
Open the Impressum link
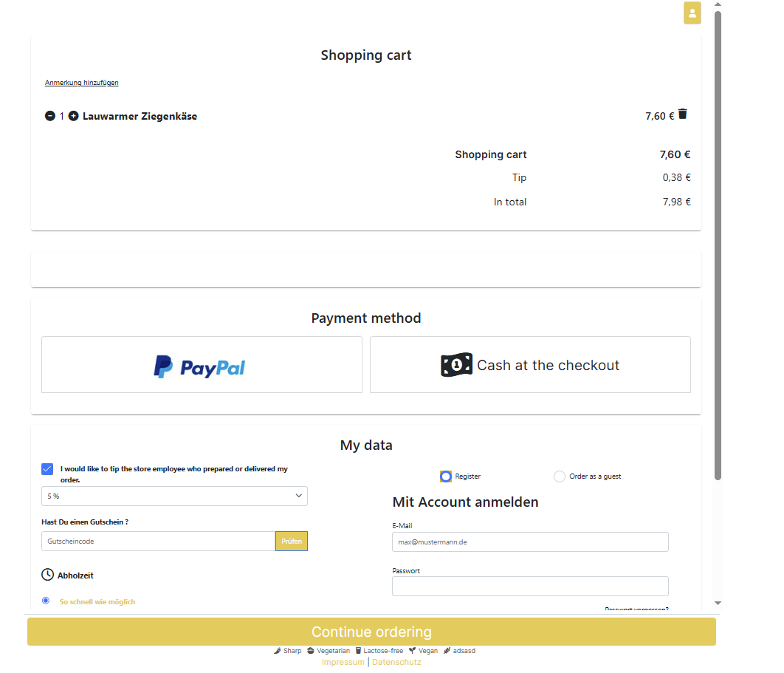343,662
